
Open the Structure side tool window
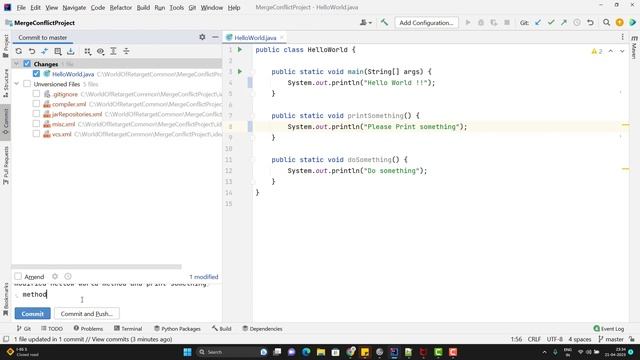(x=6, y=83)
